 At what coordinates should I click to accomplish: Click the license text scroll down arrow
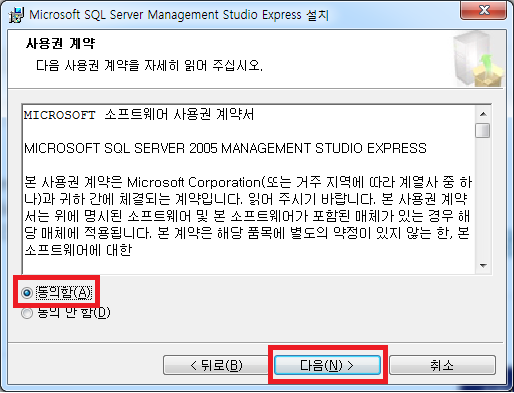[x=483, y=266]
